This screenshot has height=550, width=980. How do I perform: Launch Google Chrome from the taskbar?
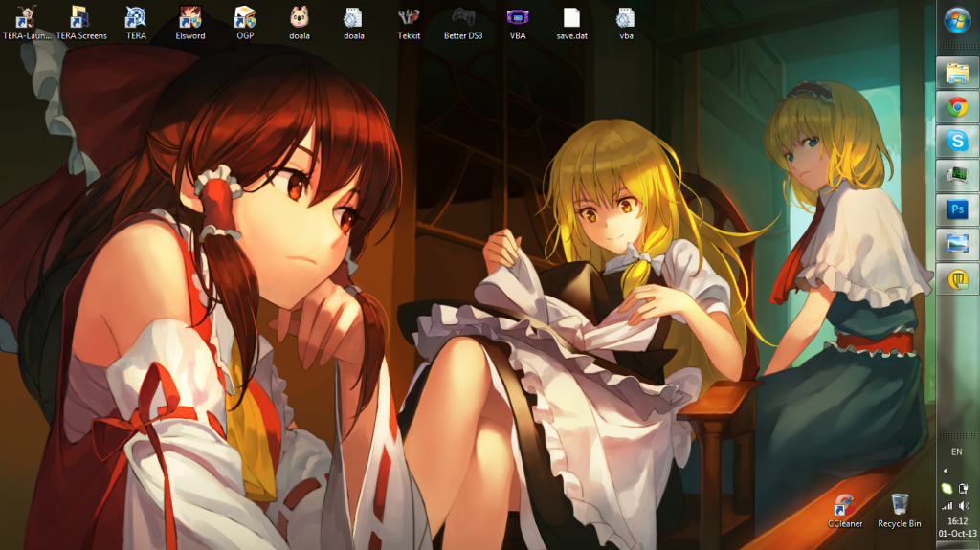(957, 107)
